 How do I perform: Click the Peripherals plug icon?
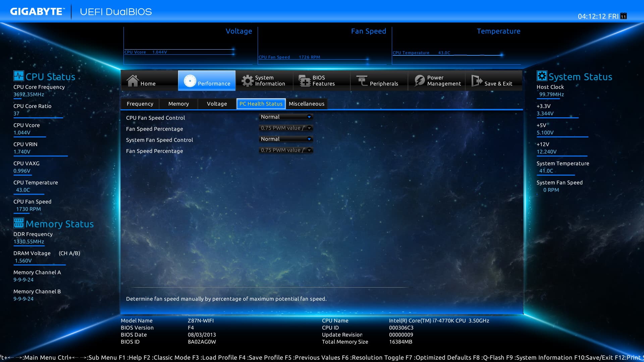(x=362, y=81)
